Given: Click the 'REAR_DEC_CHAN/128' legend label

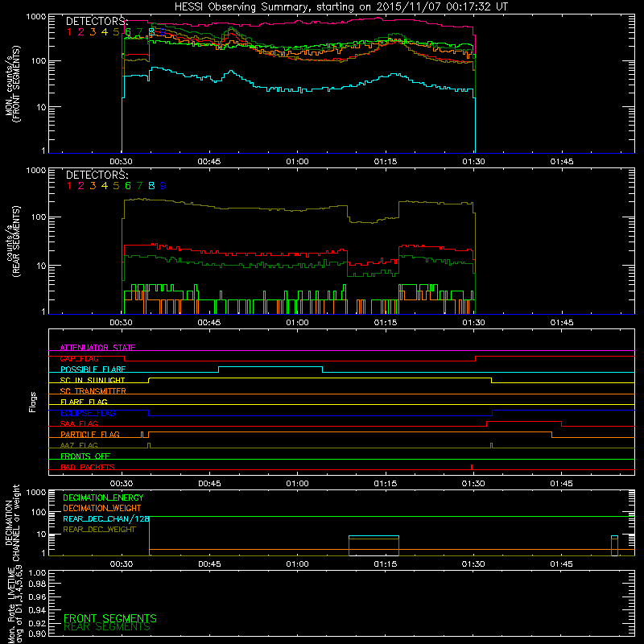Looking at the screenshot, I should point(106,518).
